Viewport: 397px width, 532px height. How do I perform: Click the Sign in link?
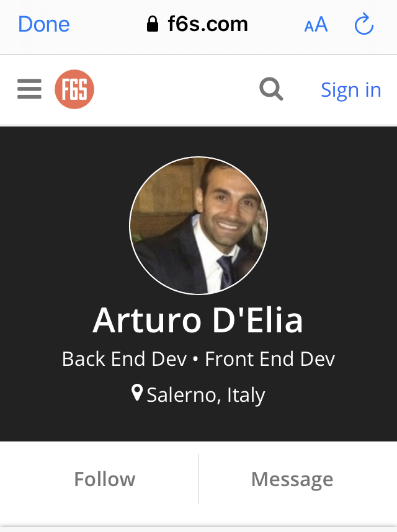pos(351,90)
